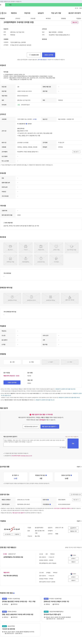Click the 전송 send button
This screenshot has width=82, height=644.
click(x=73, y=443)
